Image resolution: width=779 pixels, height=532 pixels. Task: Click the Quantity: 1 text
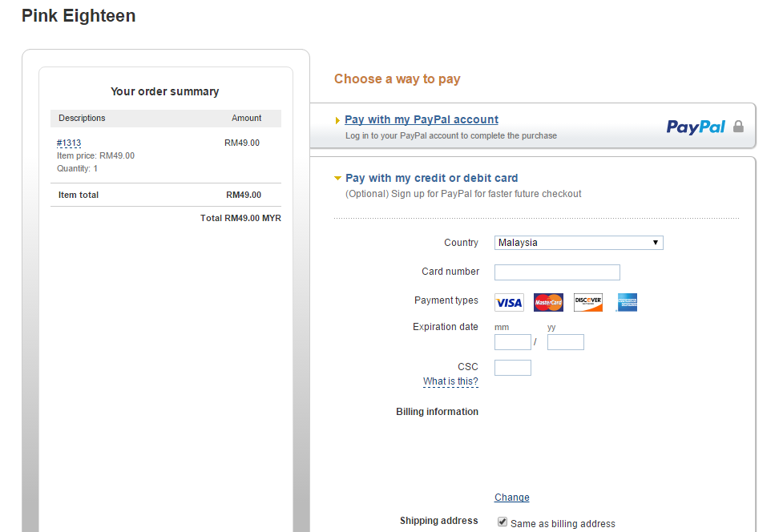[x=77, y=169]
